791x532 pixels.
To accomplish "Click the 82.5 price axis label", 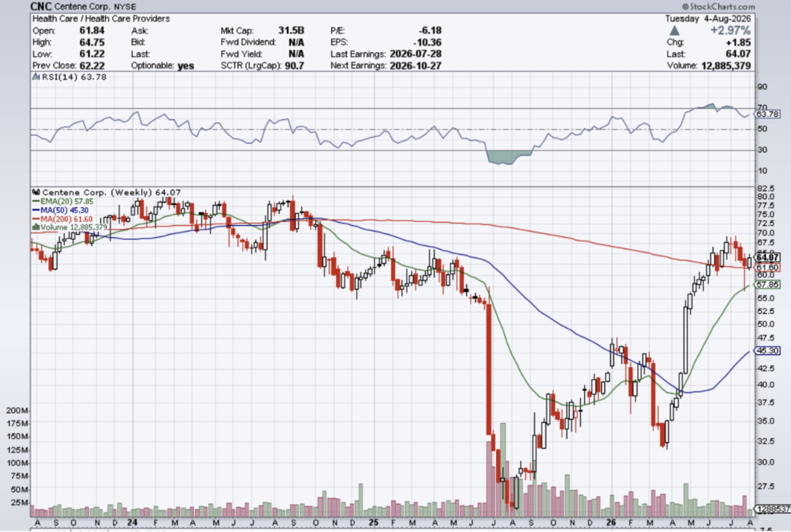I will point(765,188).
